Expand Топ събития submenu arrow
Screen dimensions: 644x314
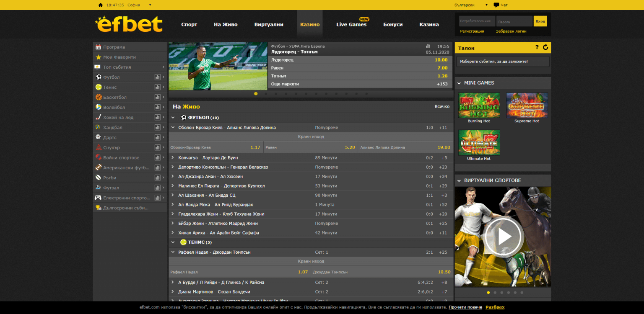(x=163, y=67)
